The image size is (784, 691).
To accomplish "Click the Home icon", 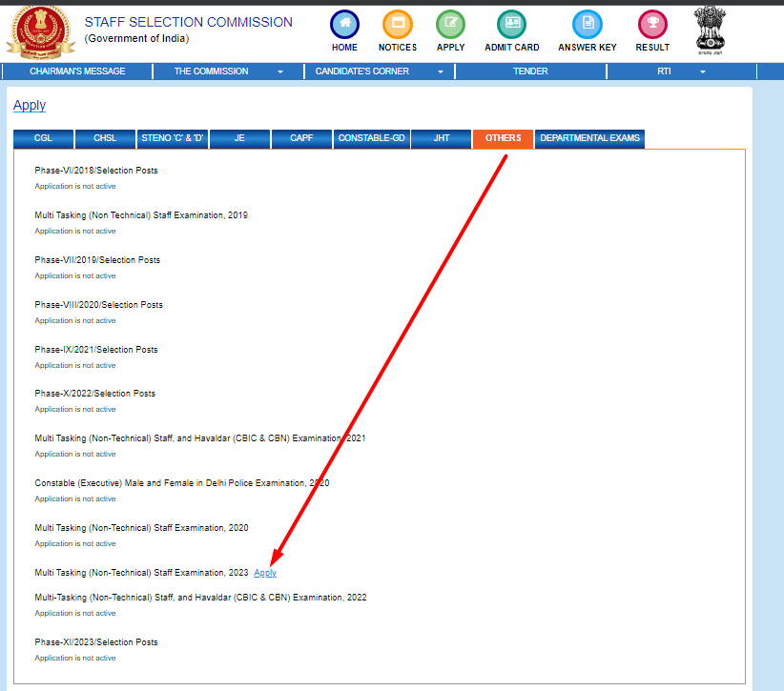I will [344, 24].
